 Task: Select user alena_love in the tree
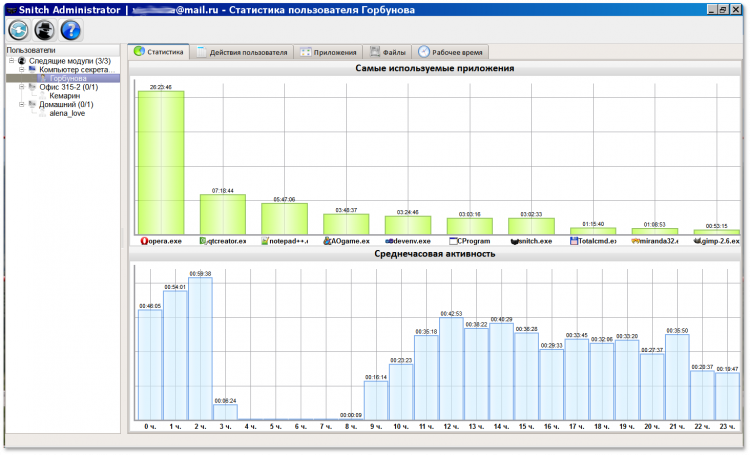(67, 113)
